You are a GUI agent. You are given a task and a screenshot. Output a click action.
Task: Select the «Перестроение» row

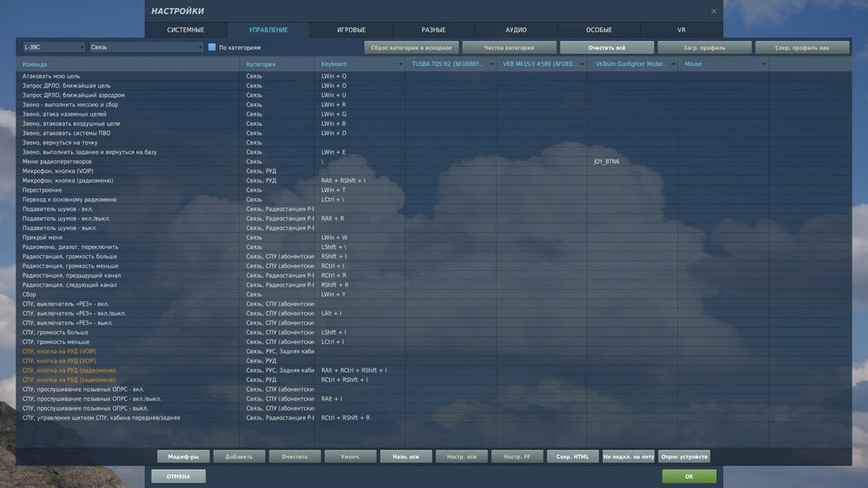(x=434, y=190)
